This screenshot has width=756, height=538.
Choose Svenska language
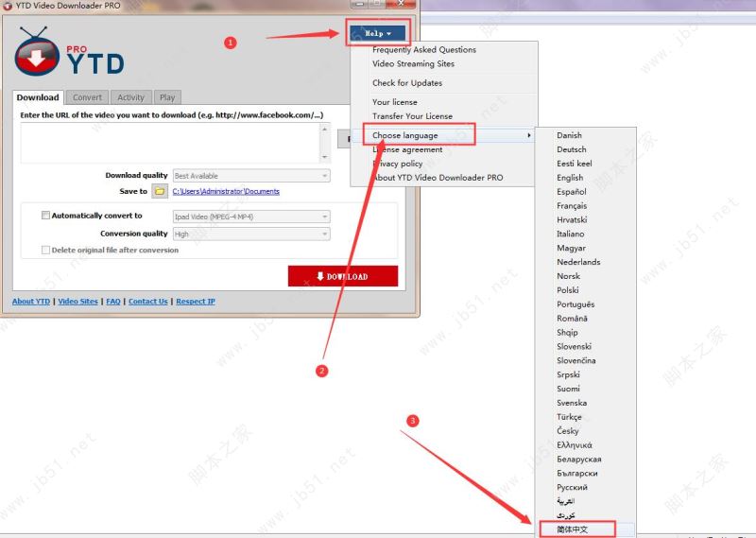tap(585, 403)
